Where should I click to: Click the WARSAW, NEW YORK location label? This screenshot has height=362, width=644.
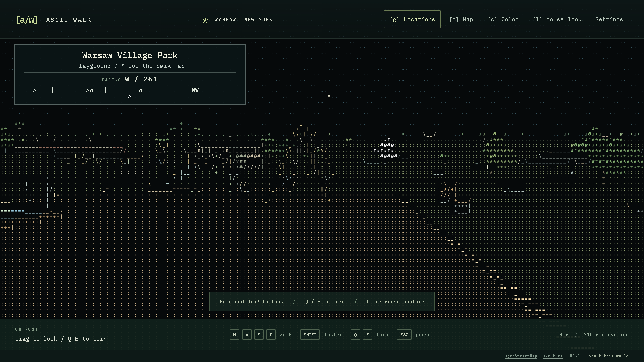coord(244,20)
